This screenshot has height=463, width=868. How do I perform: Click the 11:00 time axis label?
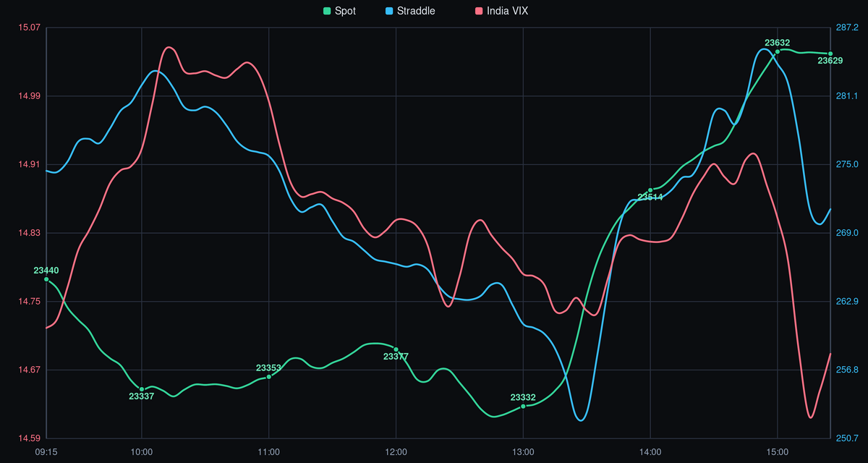pos(269,451)
